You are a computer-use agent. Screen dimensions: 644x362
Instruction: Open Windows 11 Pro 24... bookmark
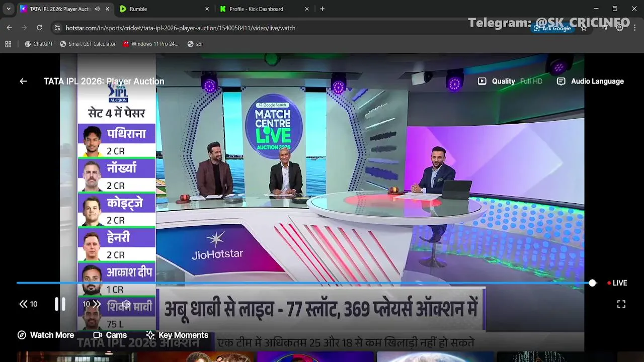point(150,44)
